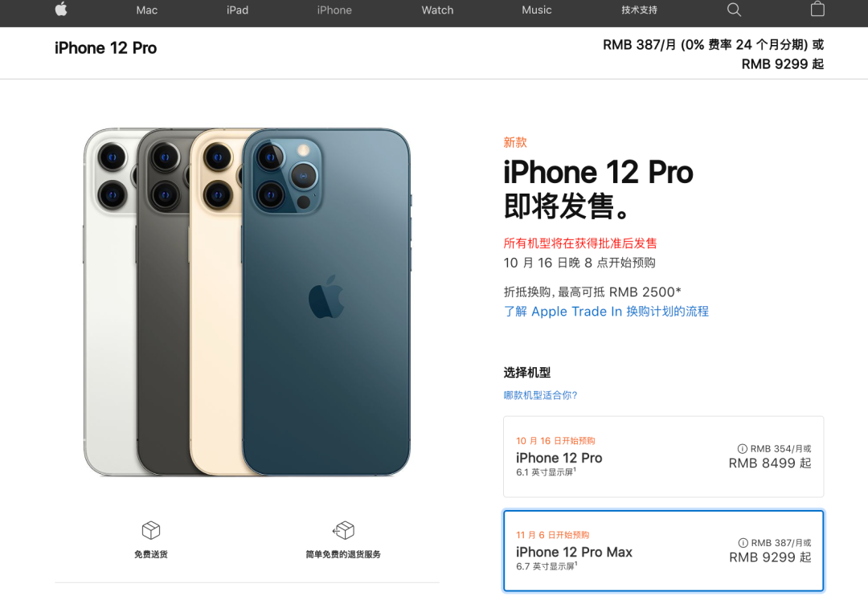
Task: Open the search magnifier icon
Action: tap(734, 10)
